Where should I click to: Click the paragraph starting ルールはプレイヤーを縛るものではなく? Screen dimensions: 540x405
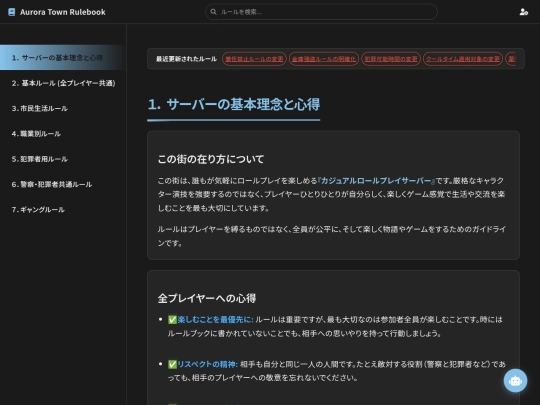pos(332,236)
